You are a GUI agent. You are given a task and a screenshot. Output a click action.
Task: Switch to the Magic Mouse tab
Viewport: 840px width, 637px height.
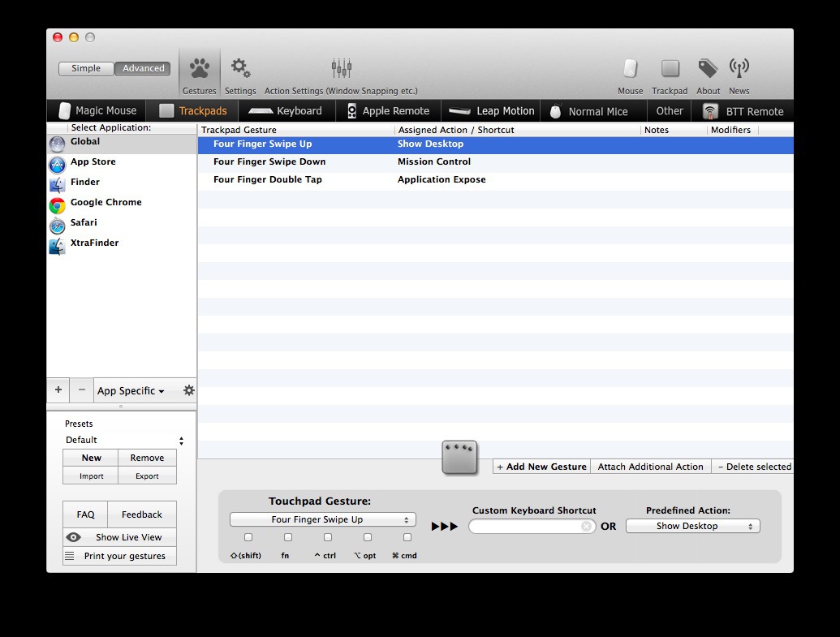coord(97,111)
